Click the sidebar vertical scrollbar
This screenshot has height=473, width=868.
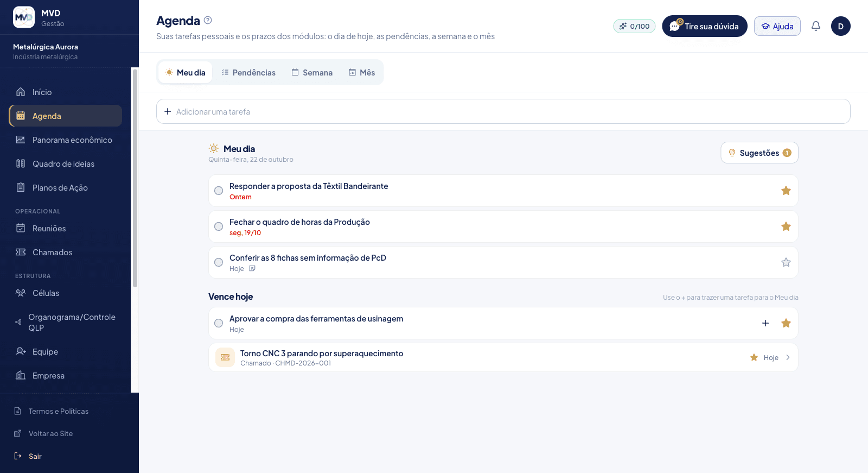(x=135, y=178)
